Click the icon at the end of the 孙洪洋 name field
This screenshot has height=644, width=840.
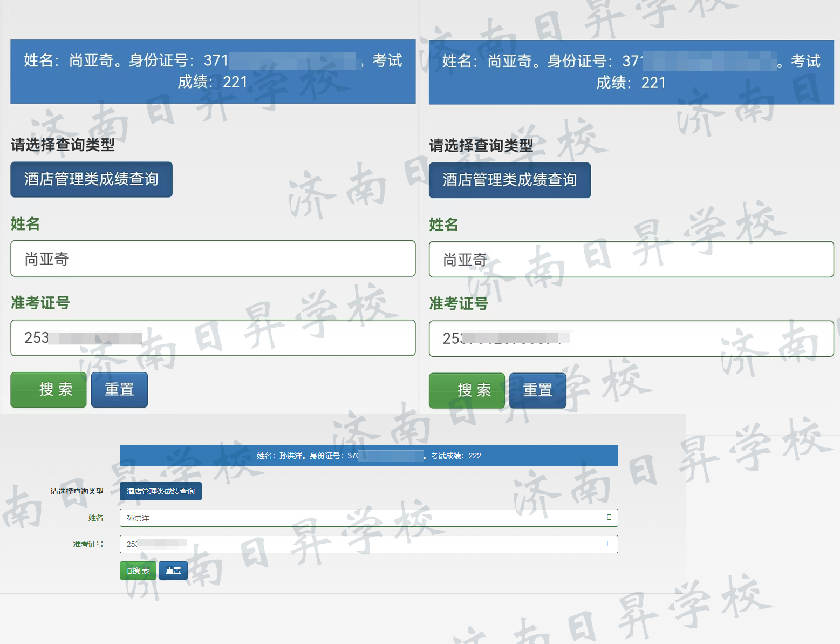click(609, 517)
